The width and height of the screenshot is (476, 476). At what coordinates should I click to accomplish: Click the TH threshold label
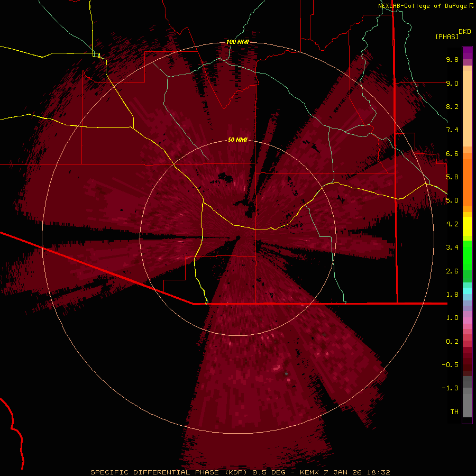coord(454,412)
